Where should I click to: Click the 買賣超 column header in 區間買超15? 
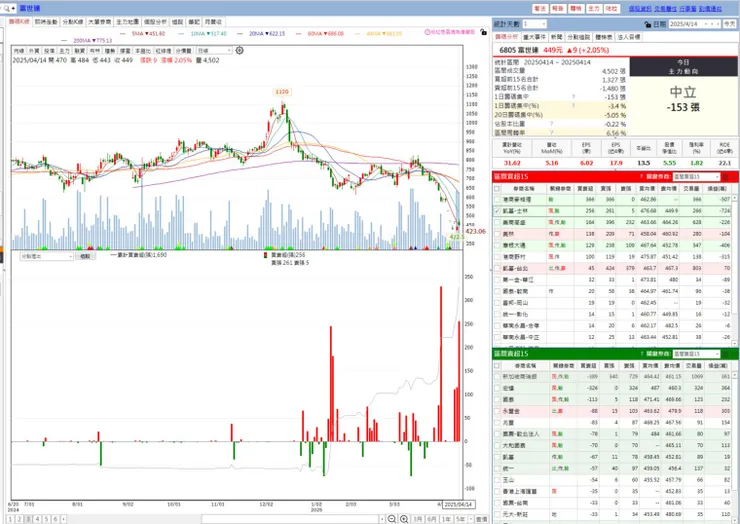click(585, 188)
